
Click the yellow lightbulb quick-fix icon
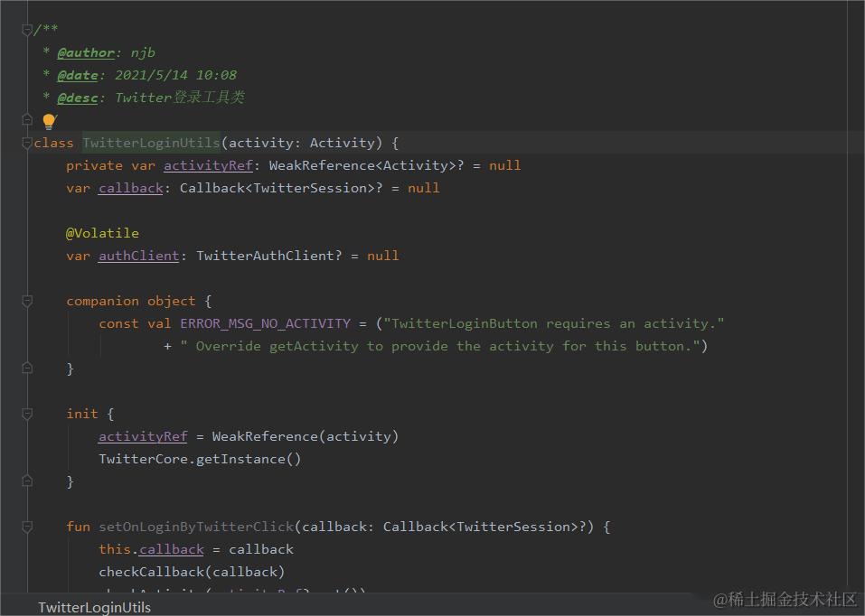(x=49, y=121)
